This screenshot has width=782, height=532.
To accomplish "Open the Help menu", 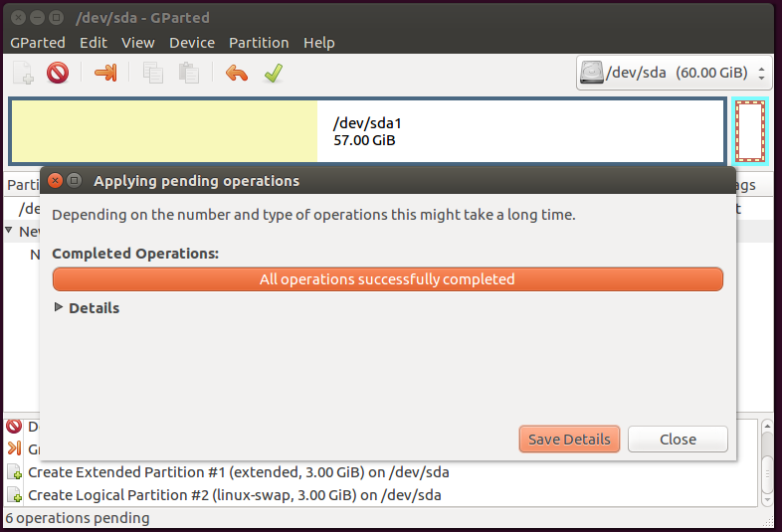I will [x=319, y=43].
